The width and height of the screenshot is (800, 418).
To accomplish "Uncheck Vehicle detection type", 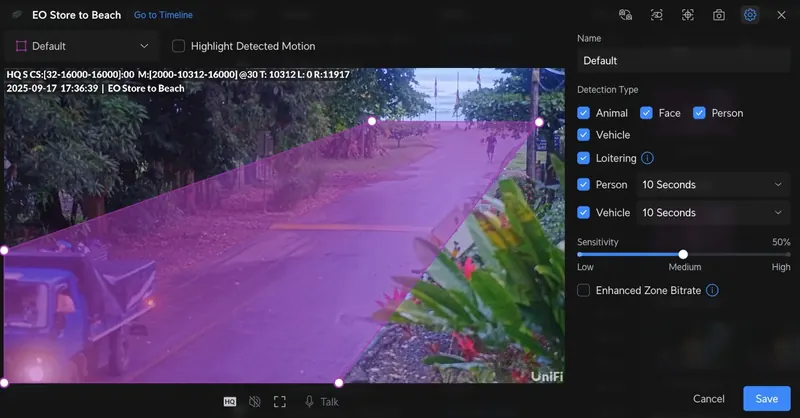I will 583,135.
